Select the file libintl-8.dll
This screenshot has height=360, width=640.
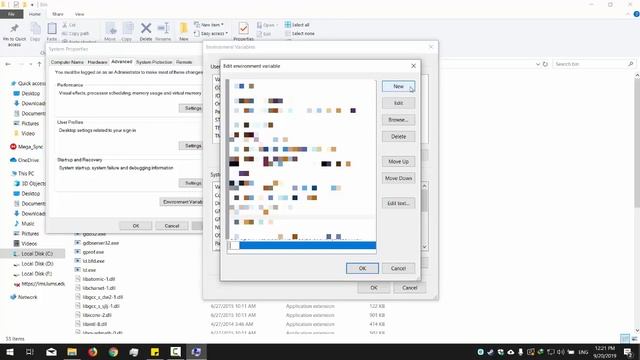(x=91, y=324)
